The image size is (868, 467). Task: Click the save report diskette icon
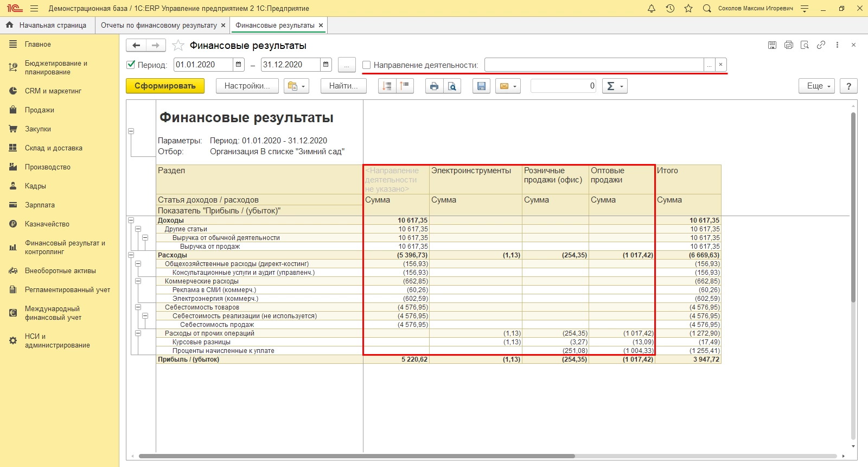tap(481, 86)
